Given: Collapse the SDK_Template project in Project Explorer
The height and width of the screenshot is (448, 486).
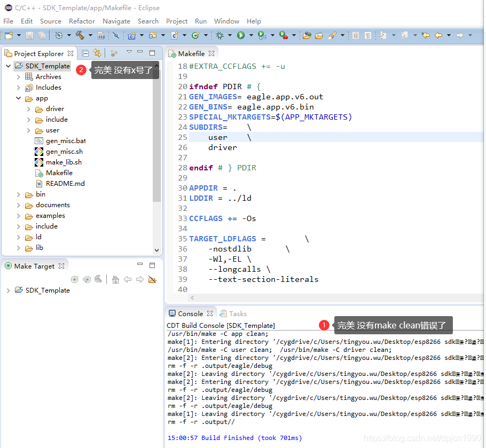Looking at the screenshot, I should coord(9,66).
